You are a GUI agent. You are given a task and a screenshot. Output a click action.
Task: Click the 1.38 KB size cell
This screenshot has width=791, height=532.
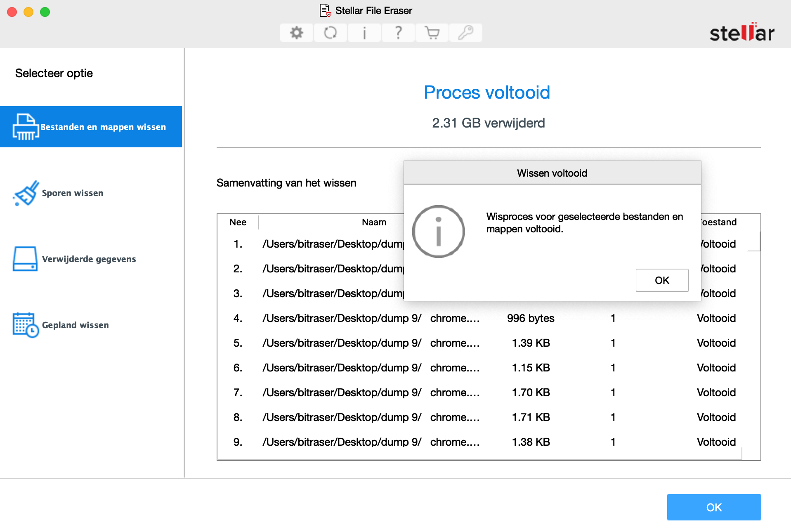[531, 442]
